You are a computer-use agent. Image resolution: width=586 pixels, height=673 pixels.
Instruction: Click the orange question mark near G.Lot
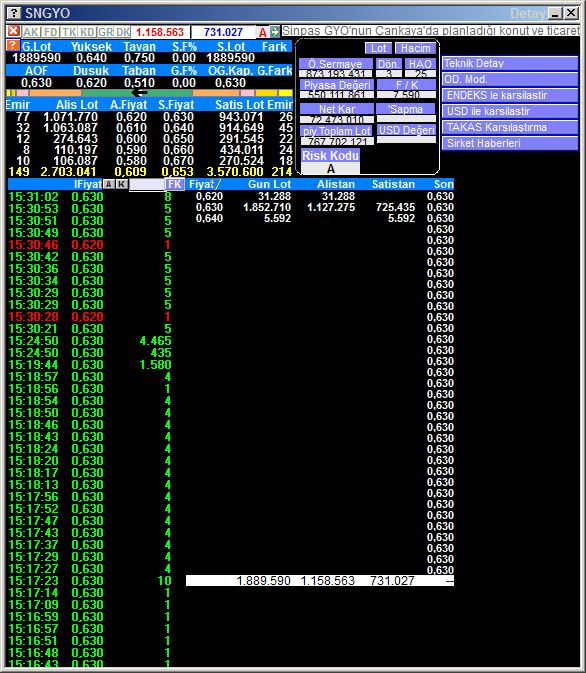pyautogui.click(x=13, y=45)
